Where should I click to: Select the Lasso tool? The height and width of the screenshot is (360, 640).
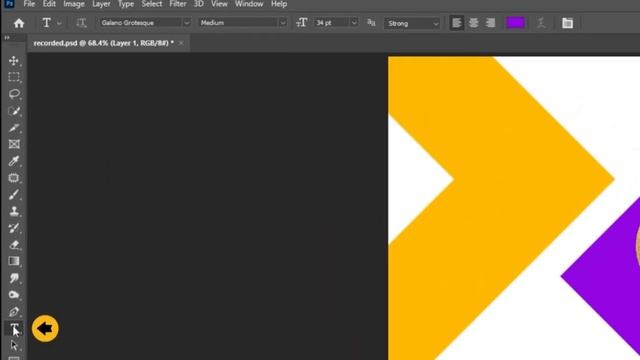tap(14, 94)
